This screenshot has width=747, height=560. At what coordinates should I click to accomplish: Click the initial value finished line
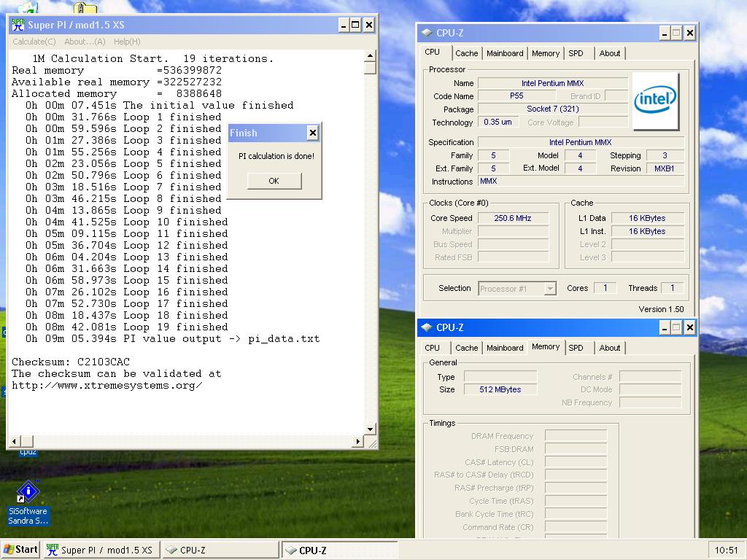(159, 105)
